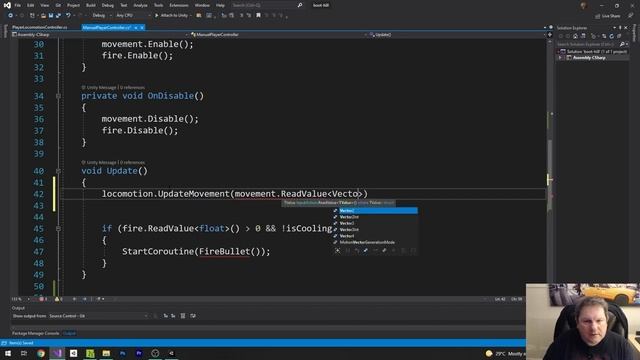Click the Save toolbar icon
640x360 pixels.
pos(51,16)
